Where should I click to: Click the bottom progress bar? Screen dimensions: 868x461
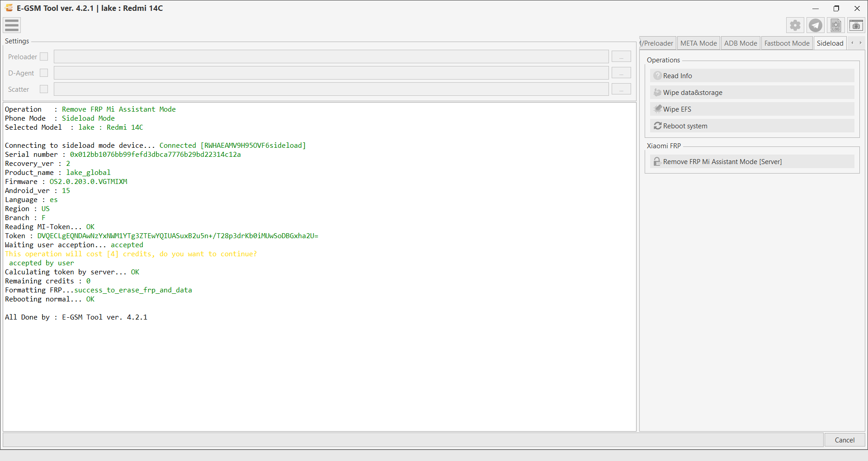(413, 440)
